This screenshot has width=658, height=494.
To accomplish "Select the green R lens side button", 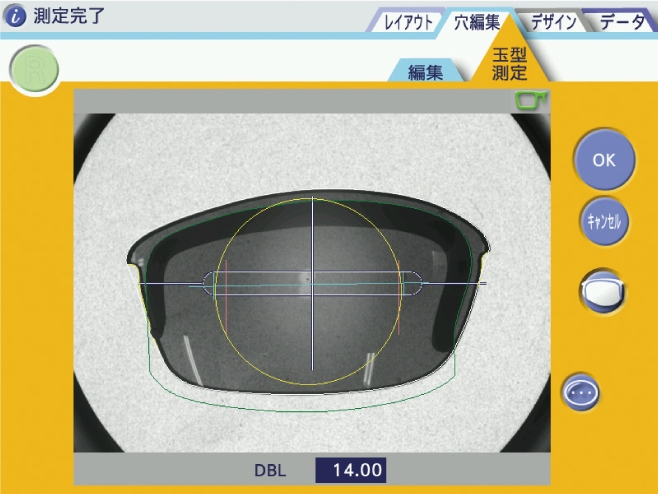I will pos(34,70).
